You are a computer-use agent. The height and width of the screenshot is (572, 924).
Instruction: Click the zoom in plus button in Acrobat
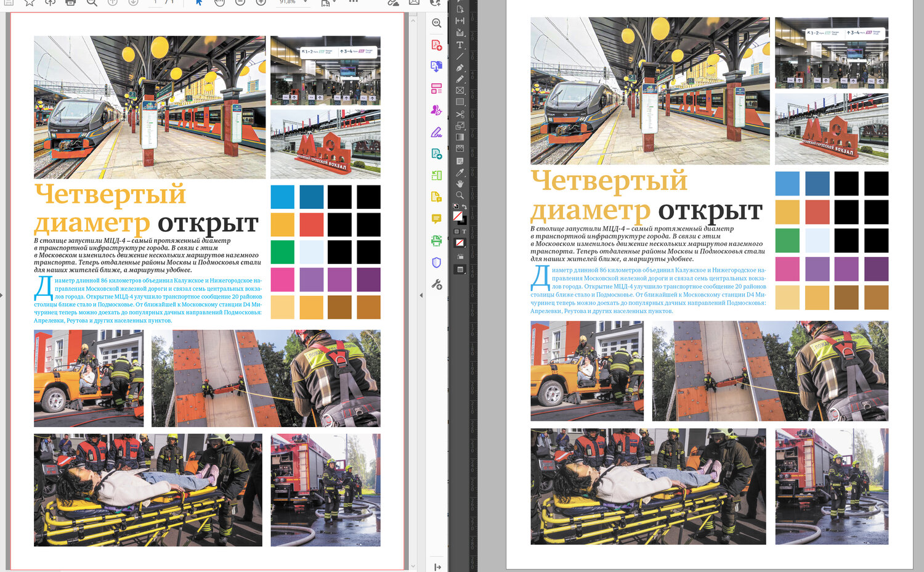tap(261, 2)
